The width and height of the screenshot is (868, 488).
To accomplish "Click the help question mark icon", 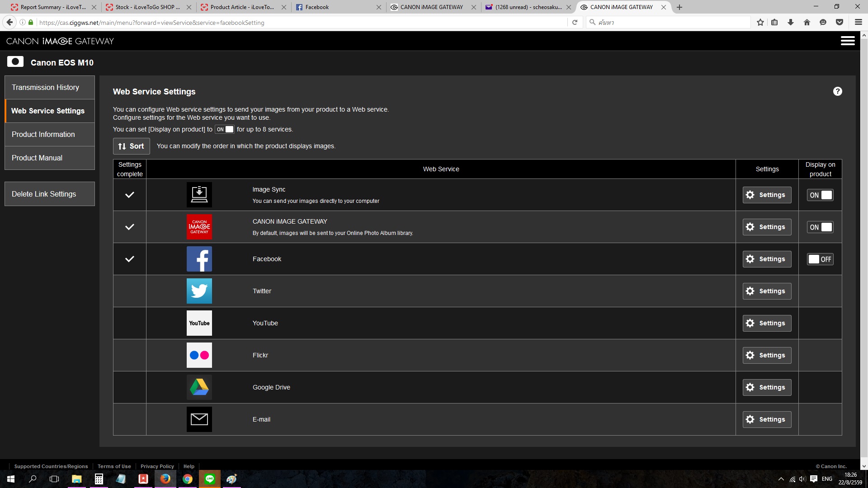I will (x=838, y=91).
